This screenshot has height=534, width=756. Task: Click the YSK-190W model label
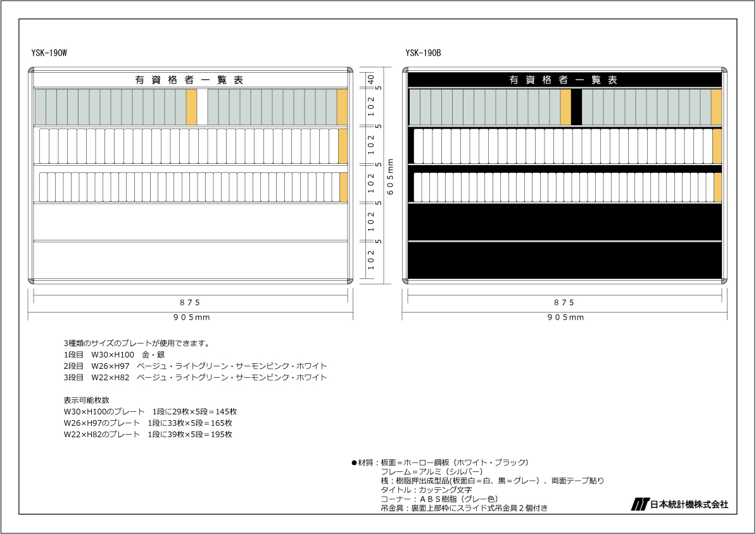49,53
